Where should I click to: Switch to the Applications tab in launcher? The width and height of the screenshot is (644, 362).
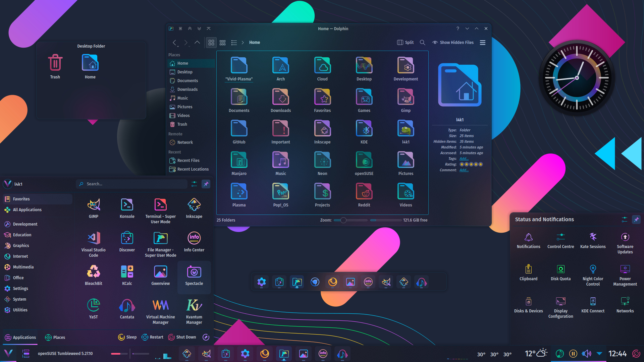[x=20, y=337]
